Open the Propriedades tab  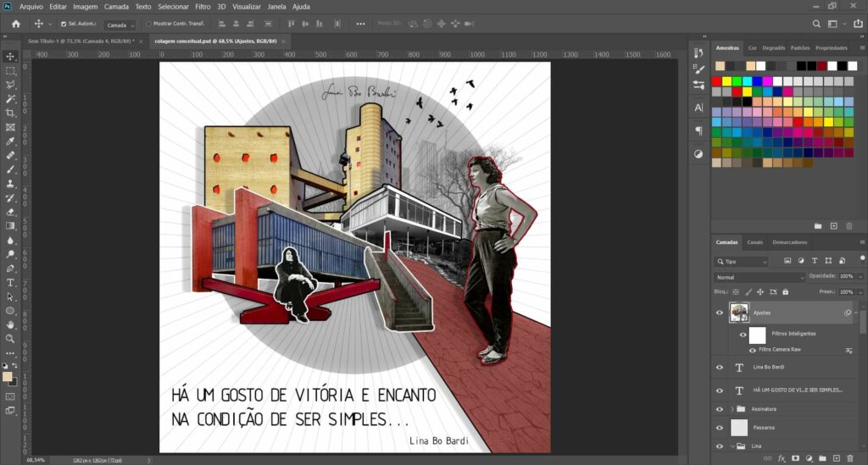pos(831,48)
